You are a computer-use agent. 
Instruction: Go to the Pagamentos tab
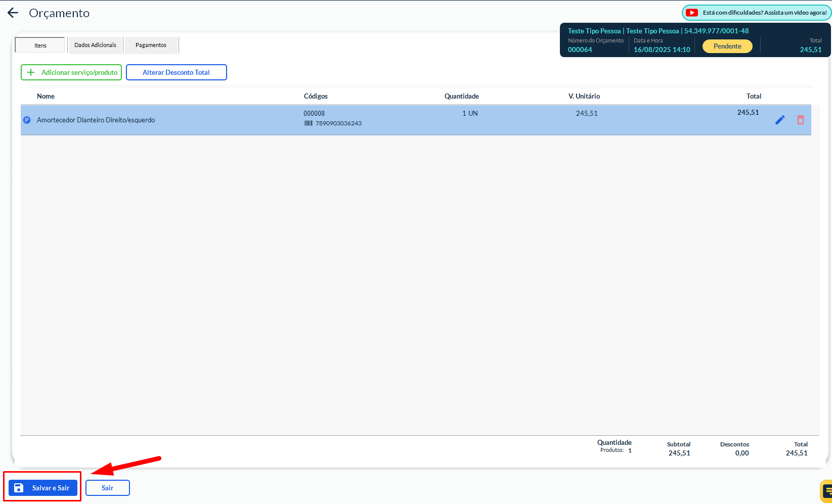[151, 45]
